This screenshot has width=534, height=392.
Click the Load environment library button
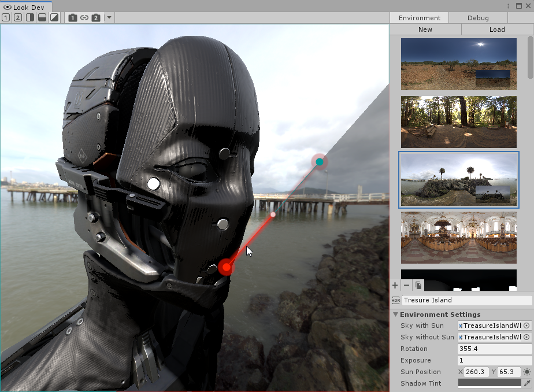coord(497,29)
